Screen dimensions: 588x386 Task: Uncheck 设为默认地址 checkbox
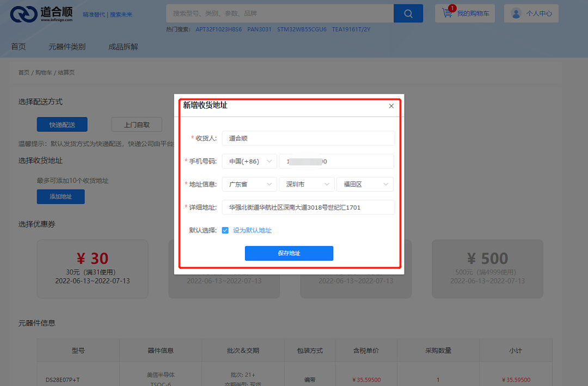[225, 230]
